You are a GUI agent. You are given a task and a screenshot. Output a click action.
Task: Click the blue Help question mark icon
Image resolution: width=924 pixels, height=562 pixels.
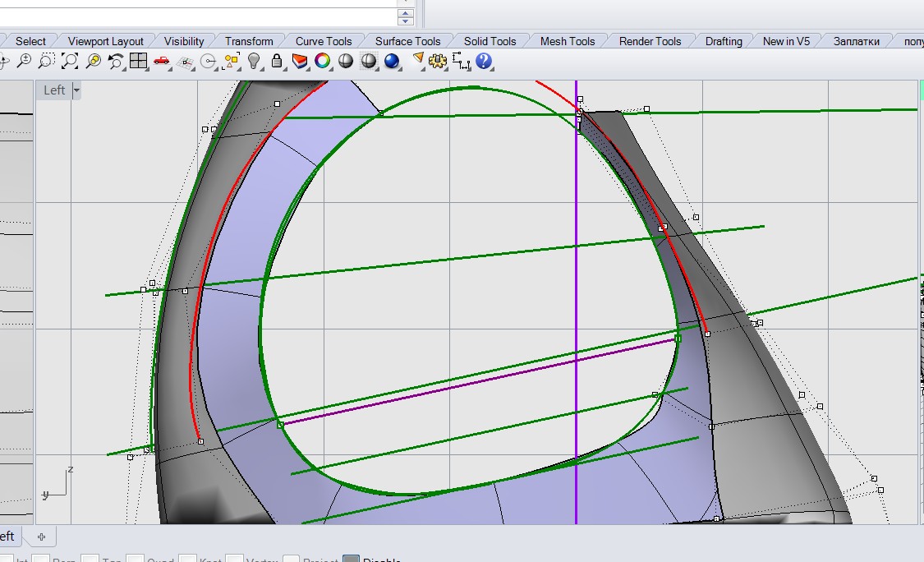(x=484, y=61)
